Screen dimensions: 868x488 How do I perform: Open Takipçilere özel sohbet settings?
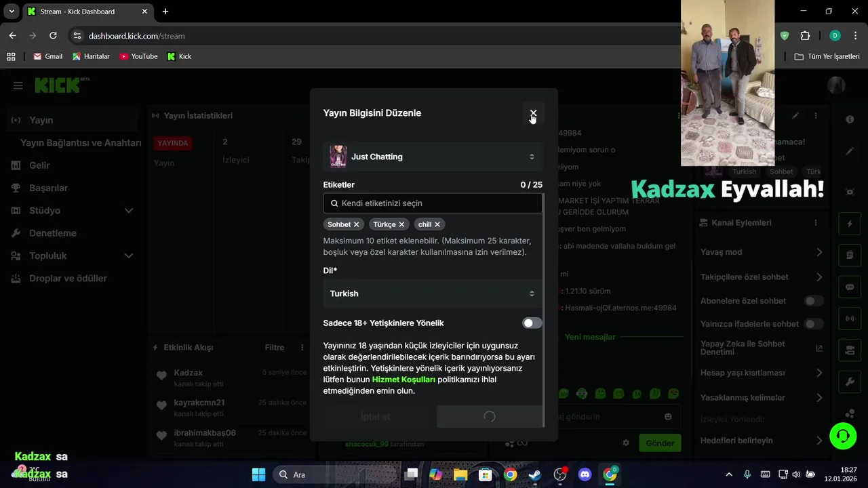[x=762, y=277]
